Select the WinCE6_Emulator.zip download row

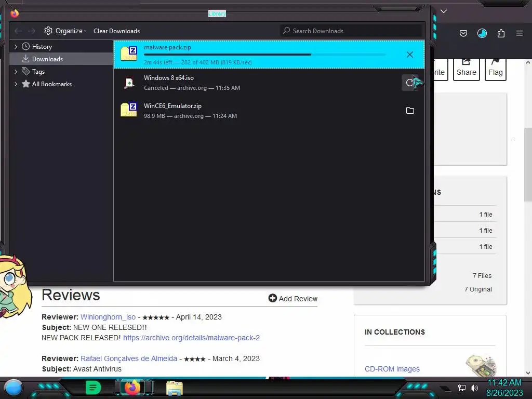click(x=269, y=111)
